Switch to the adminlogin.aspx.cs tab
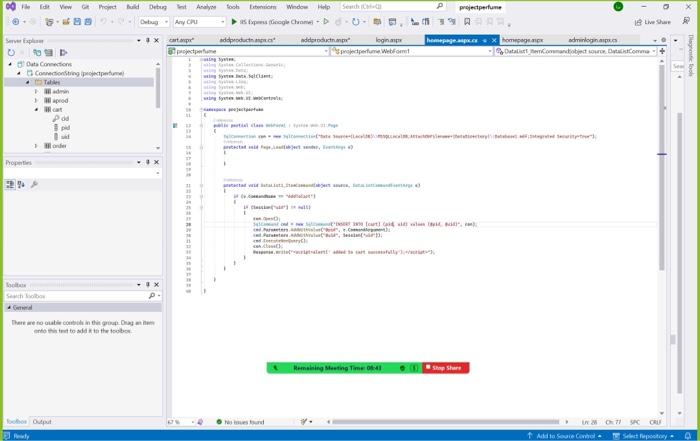The height and width of the screenshot is (441, 700). pos(592,40)
